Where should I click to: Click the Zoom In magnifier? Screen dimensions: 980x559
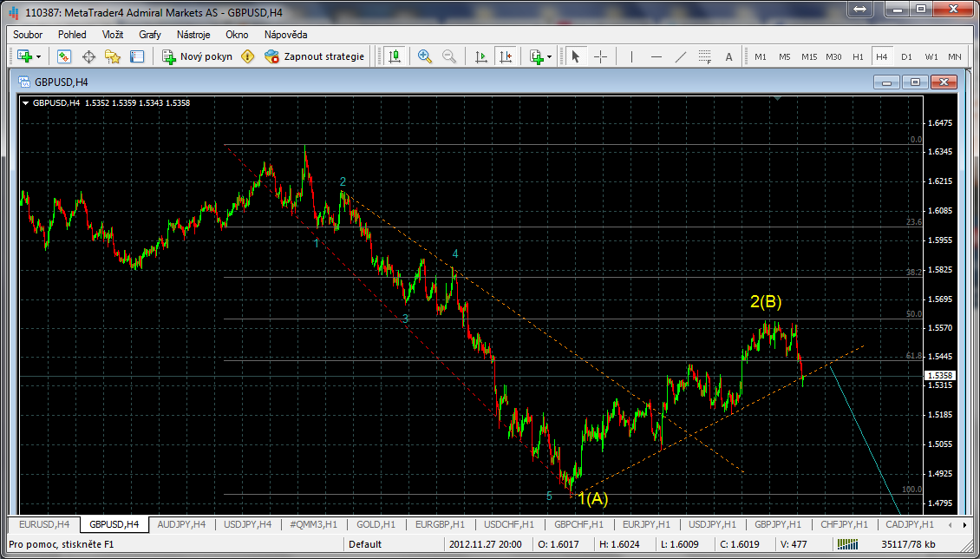425,56
